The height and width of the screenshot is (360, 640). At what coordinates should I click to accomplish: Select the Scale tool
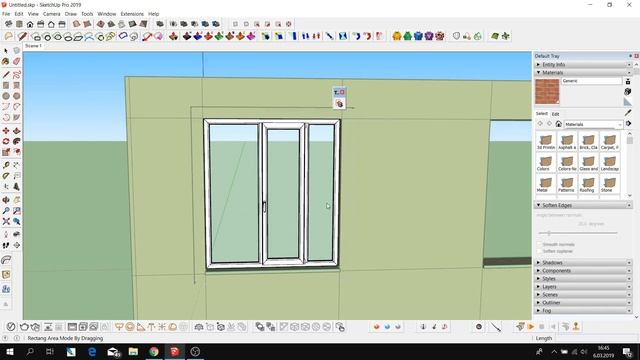click(6, 152)
